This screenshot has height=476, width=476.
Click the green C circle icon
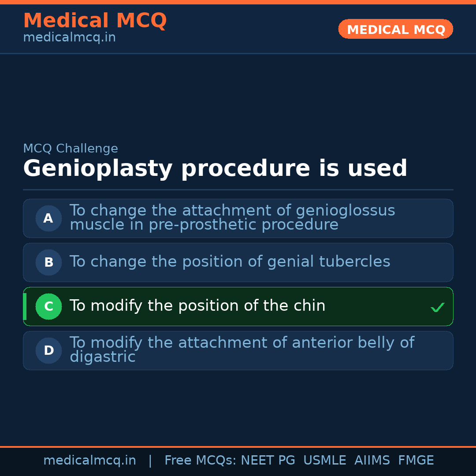click(48, 306)
